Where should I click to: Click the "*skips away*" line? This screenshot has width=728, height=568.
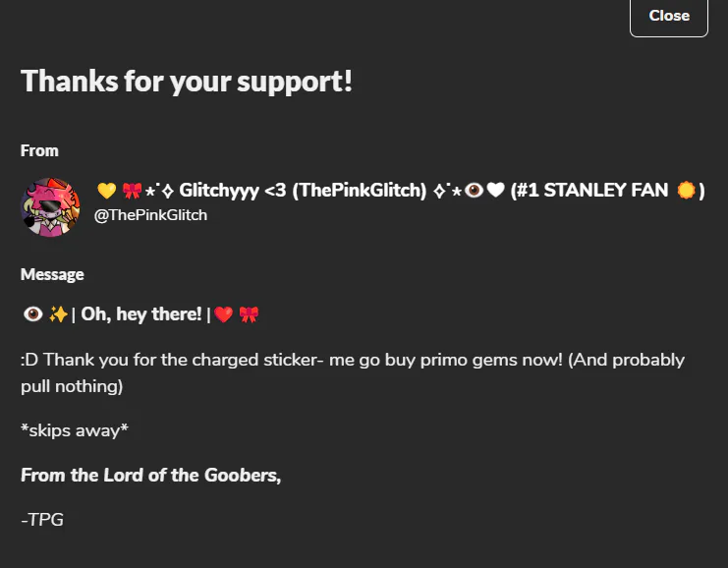pyautogui.click(x=75, y=430)
